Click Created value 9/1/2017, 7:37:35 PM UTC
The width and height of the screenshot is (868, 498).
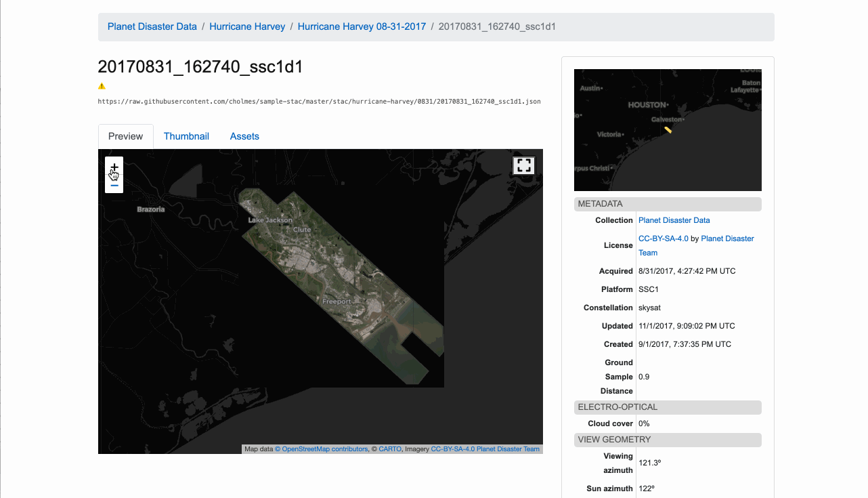point(685,344)
